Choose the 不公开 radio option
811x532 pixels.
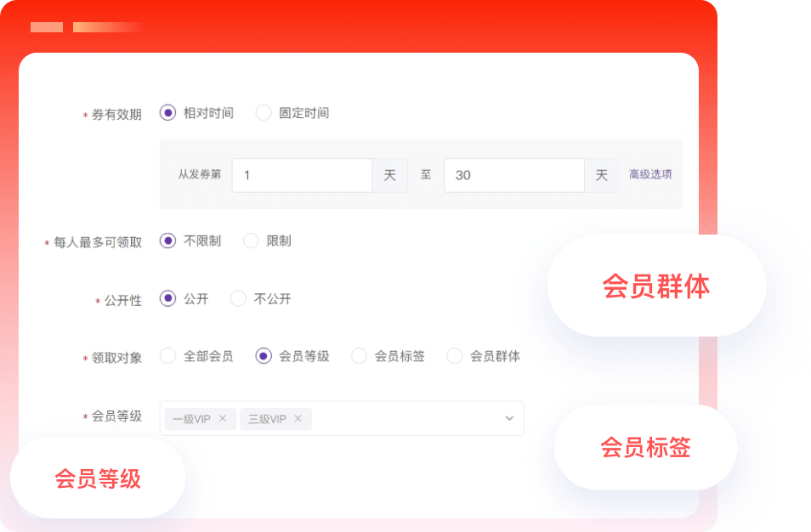tap(239, 298)
